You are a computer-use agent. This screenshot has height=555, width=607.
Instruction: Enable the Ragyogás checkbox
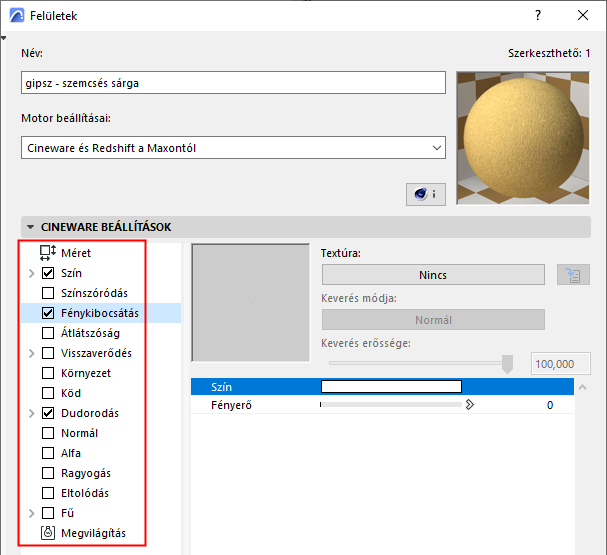tap(48, 473)
